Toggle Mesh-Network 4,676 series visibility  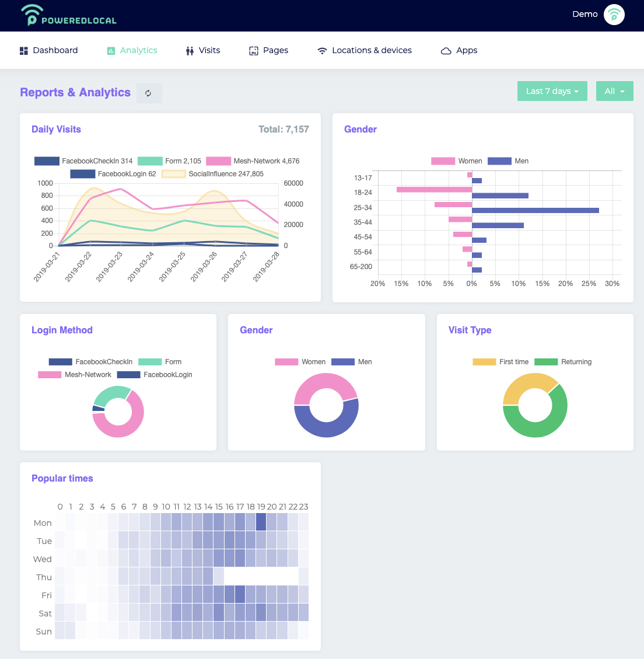pyautogui.click(x=253, y=161)
